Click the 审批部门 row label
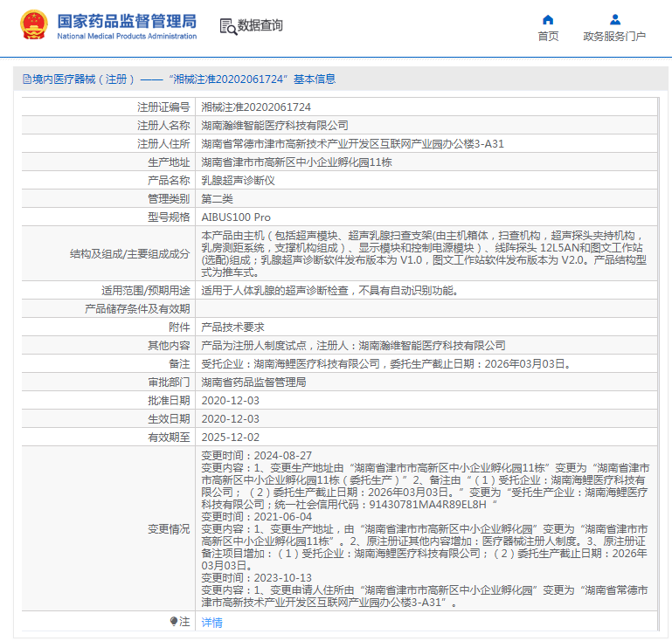This screenshot has height=641, width=672. click(169, 383)
